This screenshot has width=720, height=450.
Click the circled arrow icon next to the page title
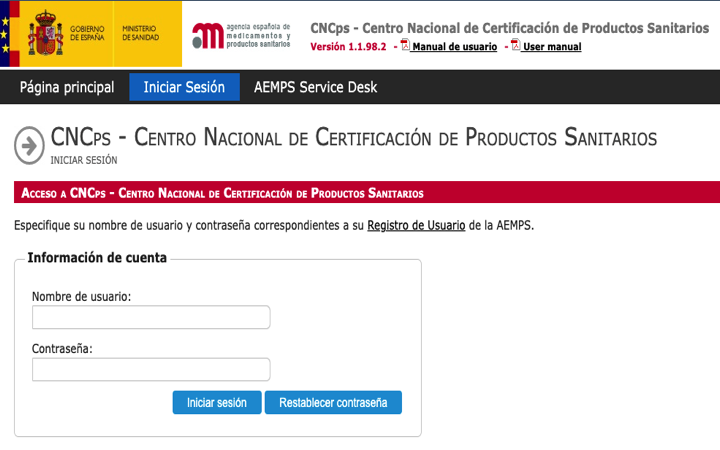coord(29,145)
